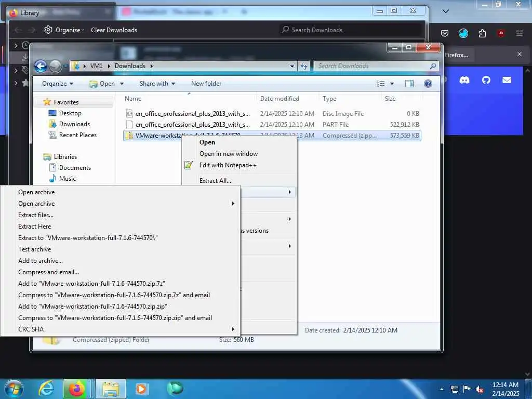Choose Edit with Notepad++
The height and width of the screenshot is (399, 532).
pos(228,165)
